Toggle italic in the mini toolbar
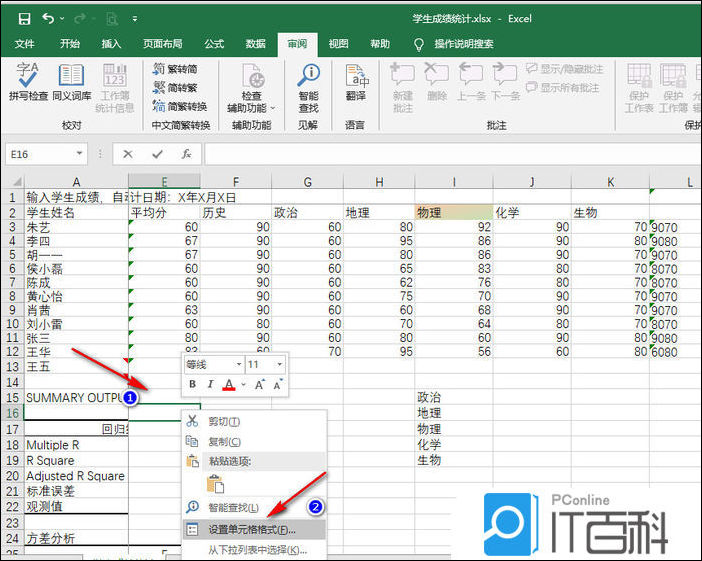The height and width of the screenshot is (561, 702). tap(210, 385)
